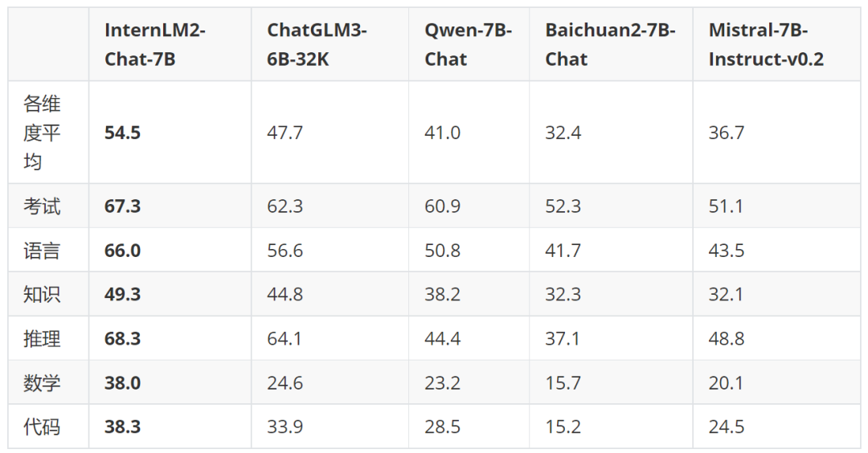This screenshot has width=868, height=453.
Task: Click the bold 54.5 average score
Action: (x=122, y=133)
